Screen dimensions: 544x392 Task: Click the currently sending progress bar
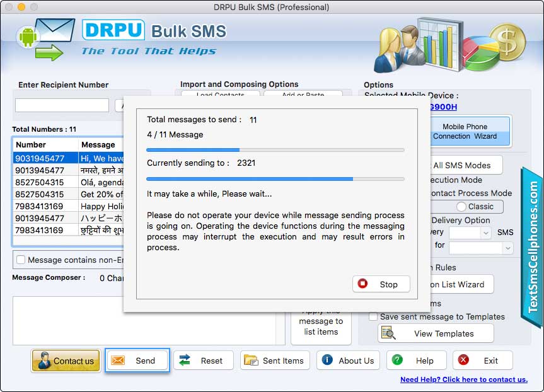tap(275, 179)
